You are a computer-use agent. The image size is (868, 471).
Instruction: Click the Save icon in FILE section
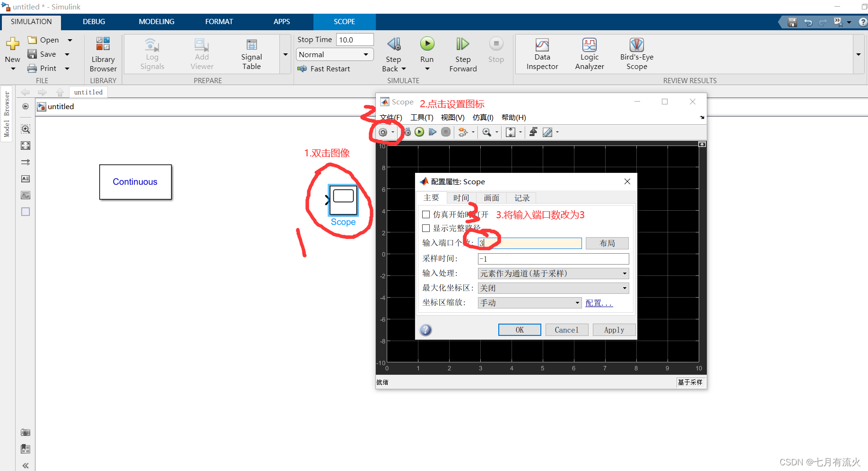tap(32, 54)
